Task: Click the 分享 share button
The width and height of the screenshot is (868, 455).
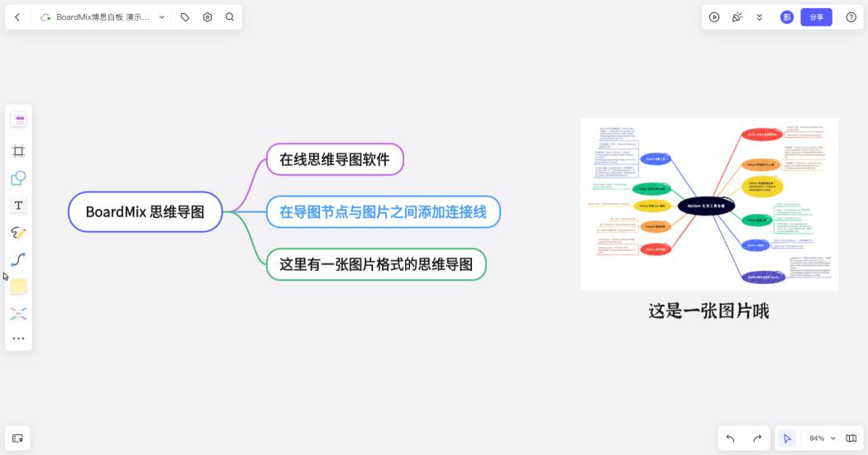Action: (817, 17)
